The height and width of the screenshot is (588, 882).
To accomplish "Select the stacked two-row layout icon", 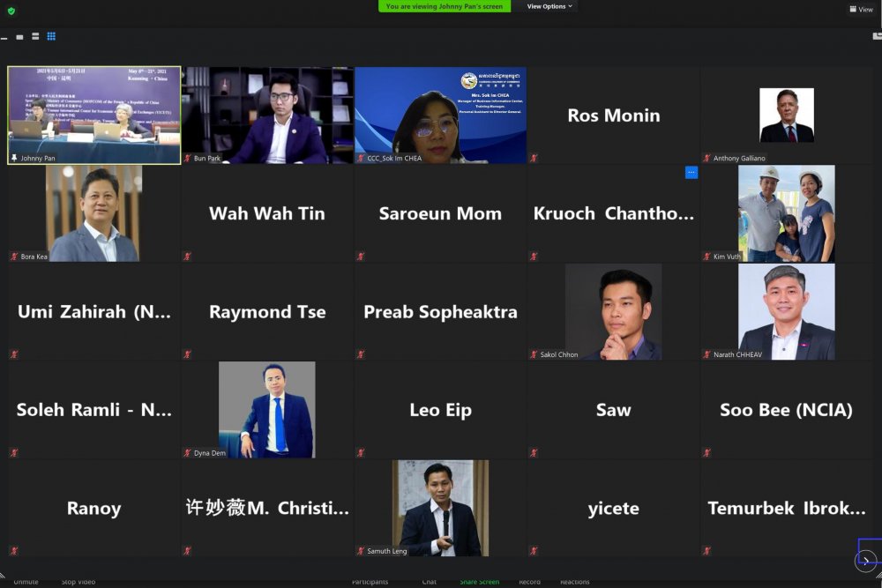I will [x=35, y=36].
